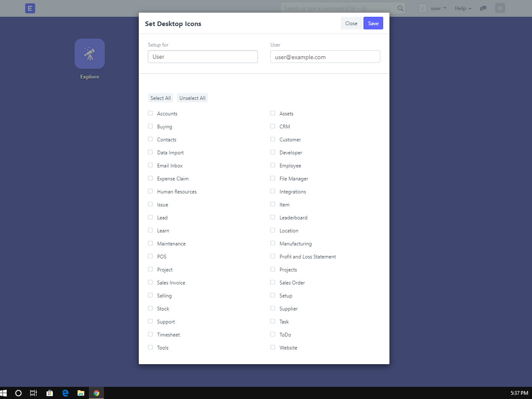Tick the Leaderboard checkbox
Image resolution: width=532 pixels, height=399 pixels.
pyautogui.click(x=273, y=217)
